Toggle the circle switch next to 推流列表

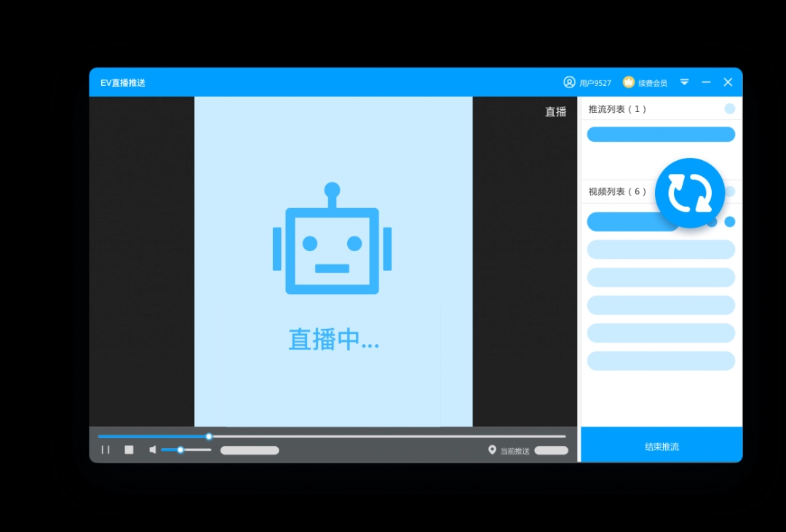pos(729,108)
